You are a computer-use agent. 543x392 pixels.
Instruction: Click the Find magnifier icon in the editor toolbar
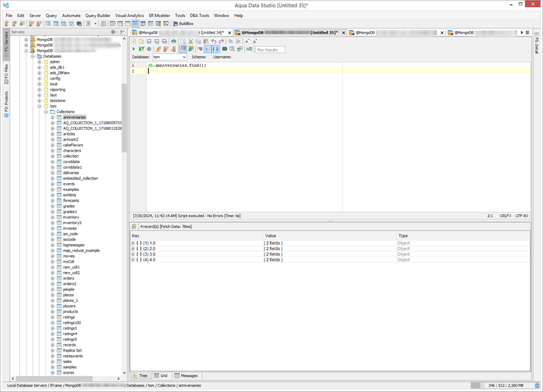point(231,41)
